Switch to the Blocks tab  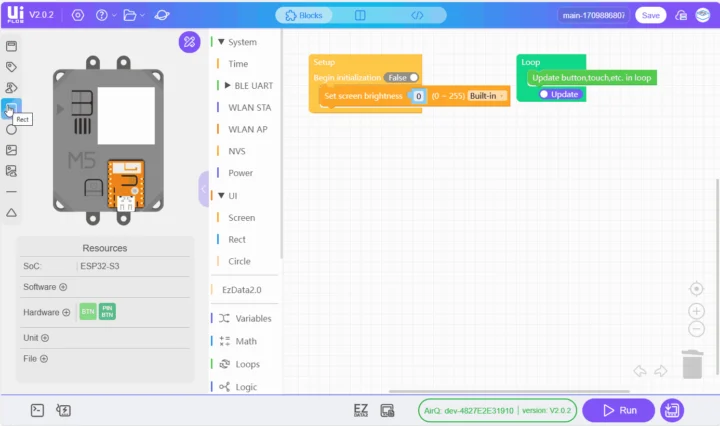[304, 15]
